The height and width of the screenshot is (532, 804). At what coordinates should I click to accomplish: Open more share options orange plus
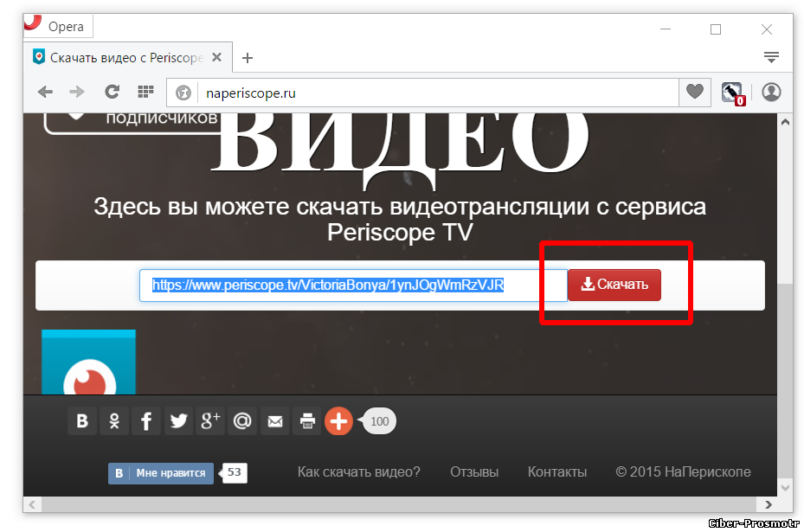[x=338, y=421]
